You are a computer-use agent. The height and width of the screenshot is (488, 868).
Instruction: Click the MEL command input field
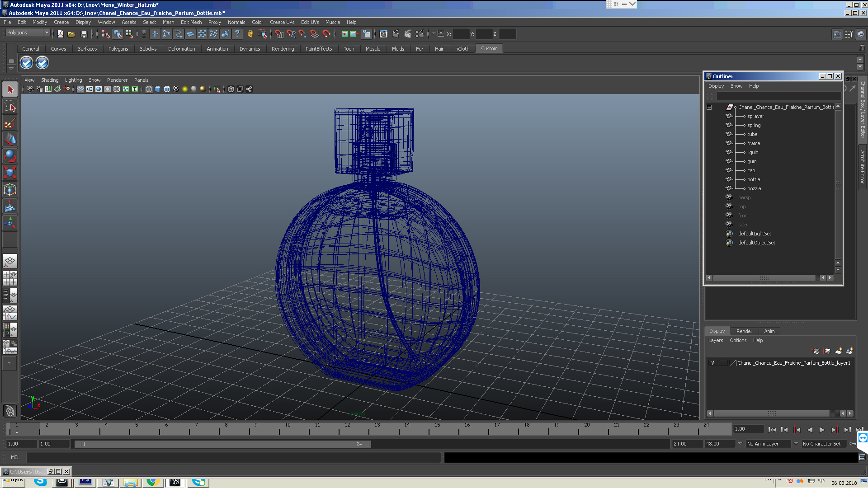[x=233, y=457]
